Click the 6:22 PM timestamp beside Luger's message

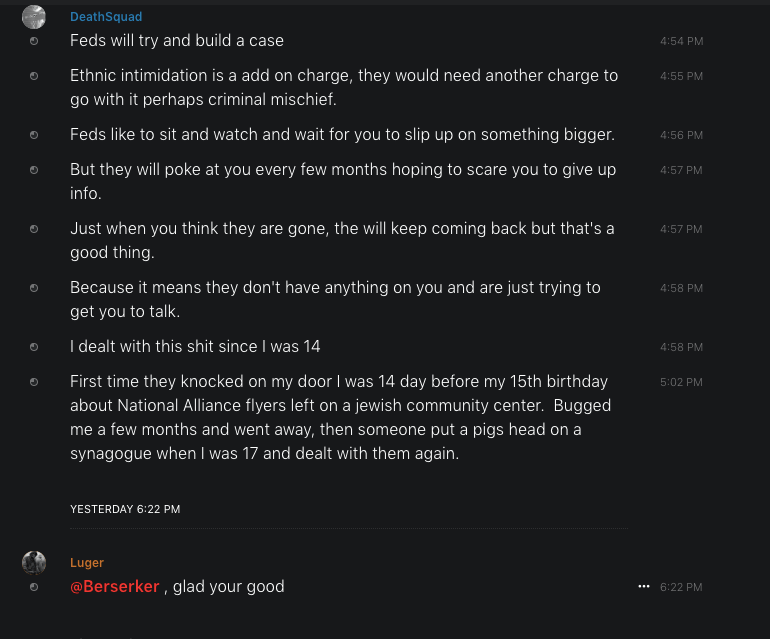[x=681, y=587]
